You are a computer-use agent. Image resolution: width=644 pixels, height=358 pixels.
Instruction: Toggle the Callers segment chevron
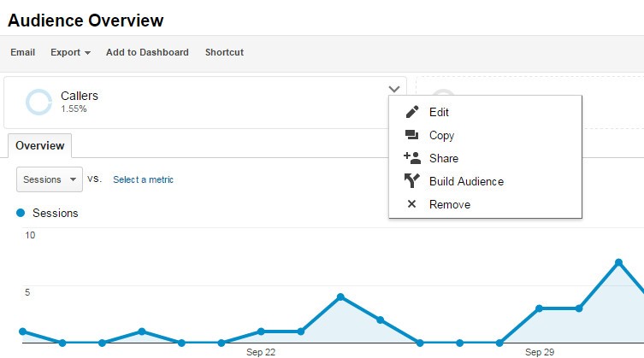coord(394,89)
